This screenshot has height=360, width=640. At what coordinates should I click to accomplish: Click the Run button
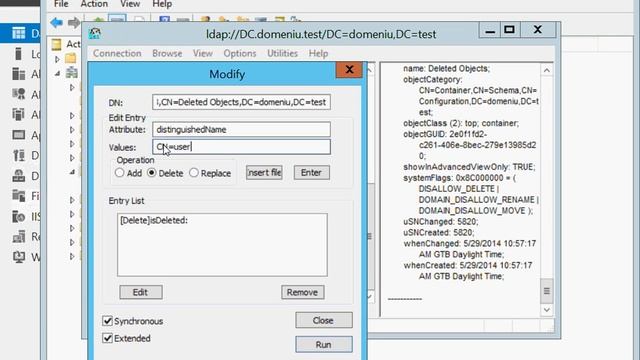click(x=324, y=344)
